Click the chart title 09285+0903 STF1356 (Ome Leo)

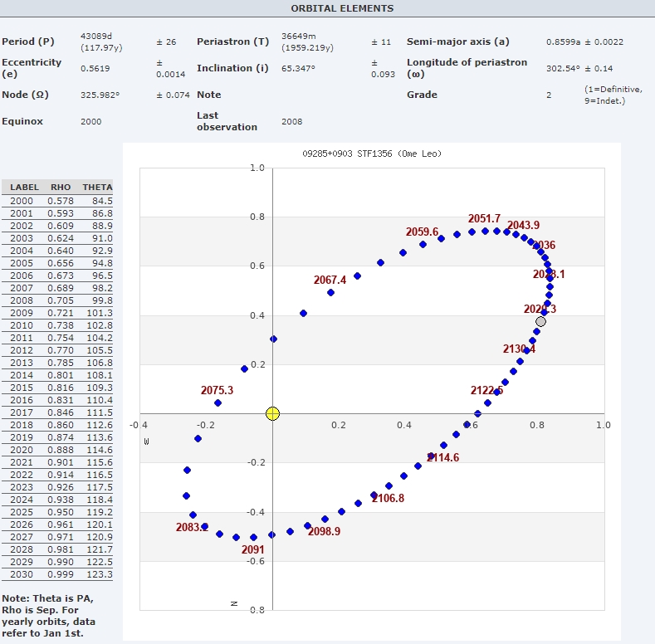click(x=371, y=154)
